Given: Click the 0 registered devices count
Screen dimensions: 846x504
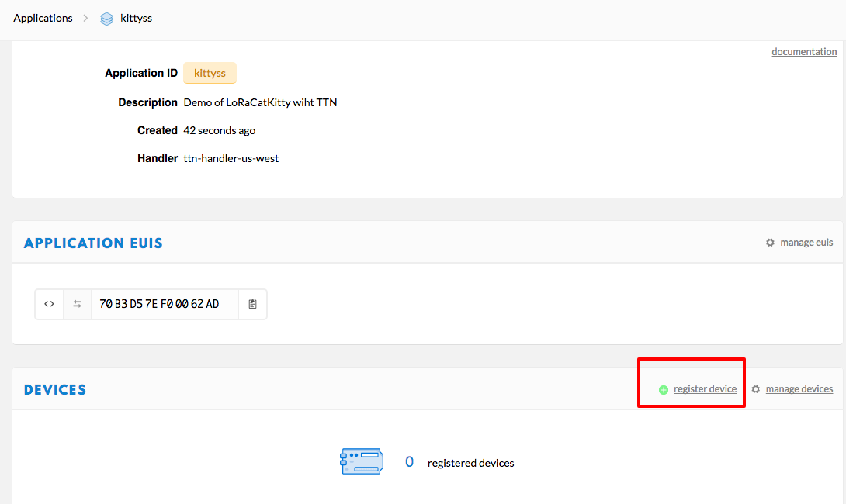Looking at the screenshot, I should pos(410,462).
